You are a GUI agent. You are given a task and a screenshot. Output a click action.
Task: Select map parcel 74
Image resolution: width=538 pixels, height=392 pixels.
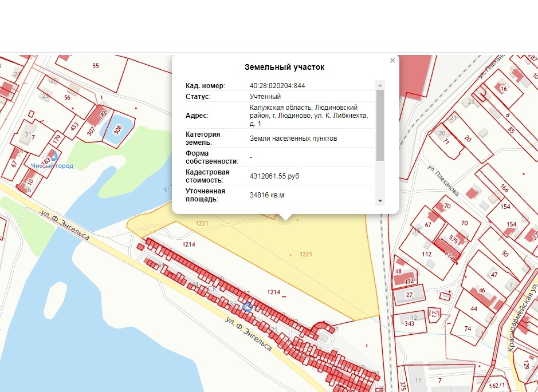tap(468, 328)
